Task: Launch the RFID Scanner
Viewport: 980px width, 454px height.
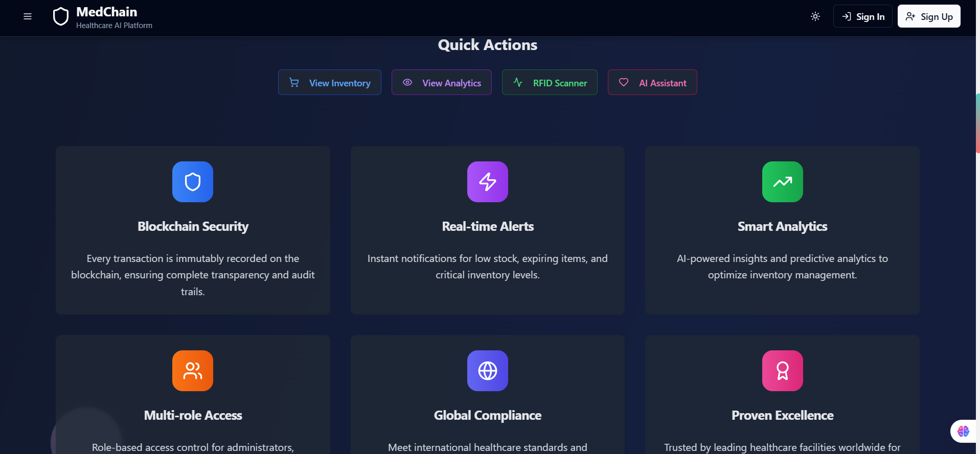Action: pyautogui.click(x=550, y=82)
